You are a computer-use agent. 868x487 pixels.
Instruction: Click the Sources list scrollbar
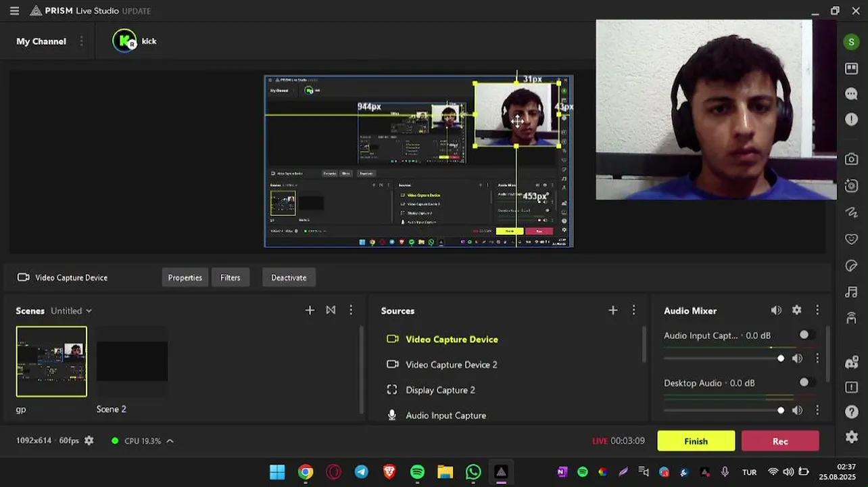coord(645,345)
